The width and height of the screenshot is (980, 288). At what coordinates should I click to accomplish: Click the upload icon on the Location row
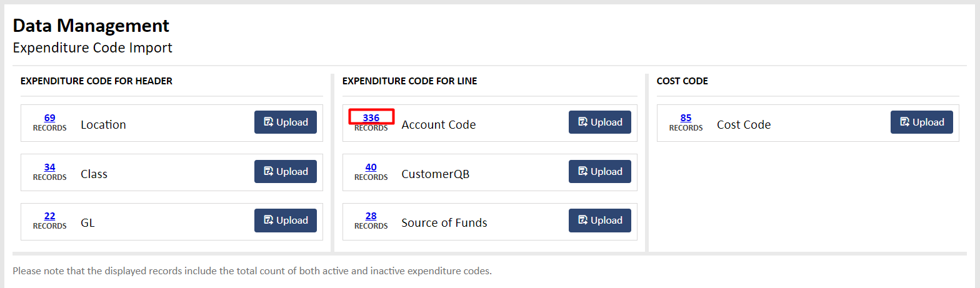pyautogui.click(x=268, y=122)
